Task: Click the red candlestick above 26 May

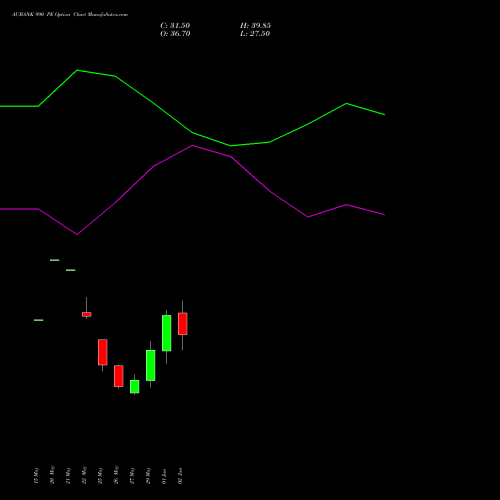Action: (119, 376)
